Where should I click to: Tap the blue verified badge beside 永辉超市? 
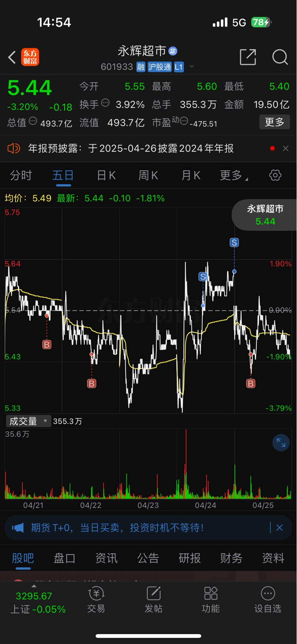[173, 51]
